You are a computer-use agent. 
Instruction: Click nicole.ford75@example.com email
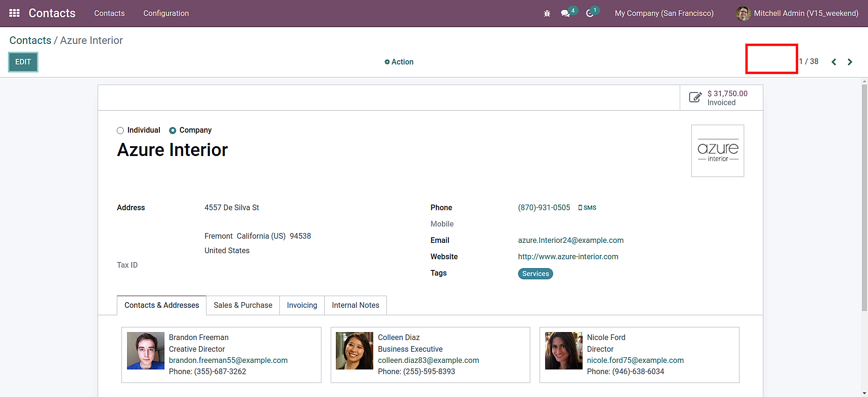pos(635,361)
